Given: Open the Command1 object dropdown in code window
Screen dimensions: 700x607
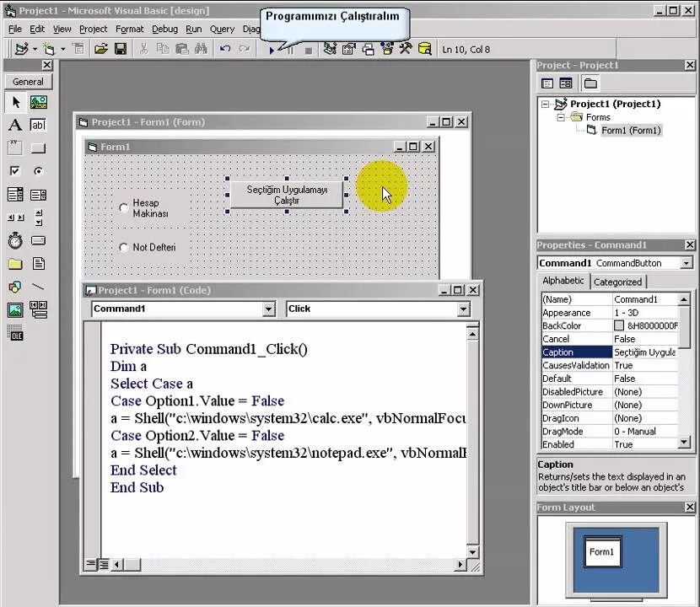Looking at the screenshot, I should pyautogui.click(x=268, y=309).
